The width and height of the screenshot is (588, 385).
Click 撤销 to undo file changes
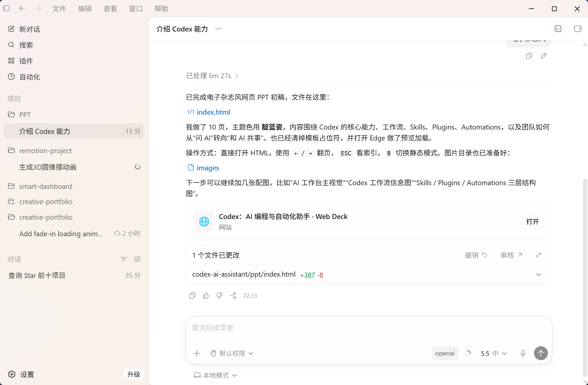[x=476, y=255]
